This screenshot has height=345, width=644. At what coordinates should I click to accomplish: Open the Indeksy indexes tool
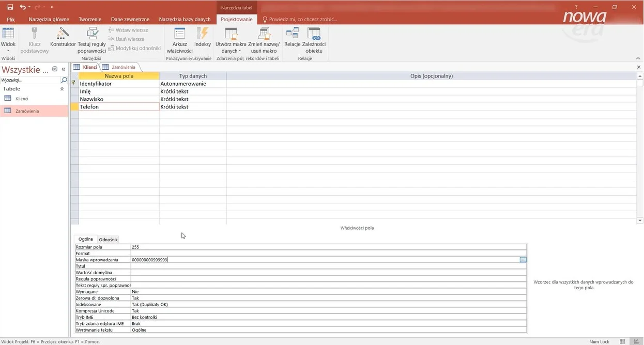click(202, 36)
